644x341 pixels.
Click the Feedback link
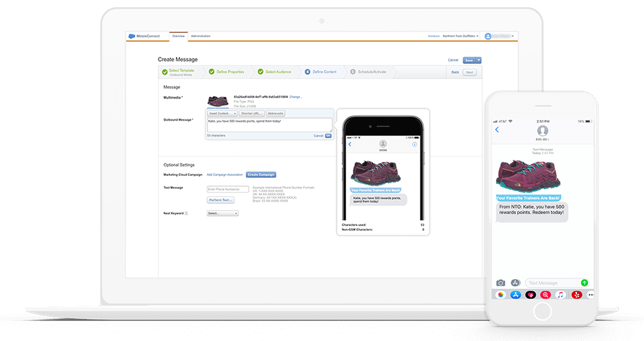pos(433,36)
